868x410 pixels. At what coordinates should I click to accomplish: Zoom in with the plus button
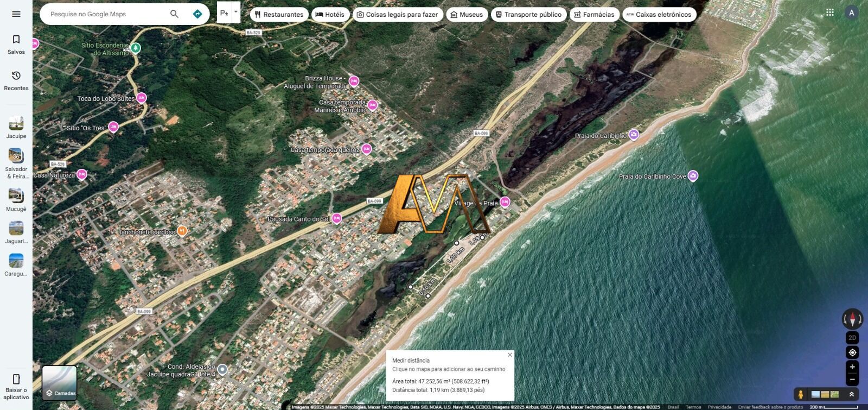(x=852, y=367)
